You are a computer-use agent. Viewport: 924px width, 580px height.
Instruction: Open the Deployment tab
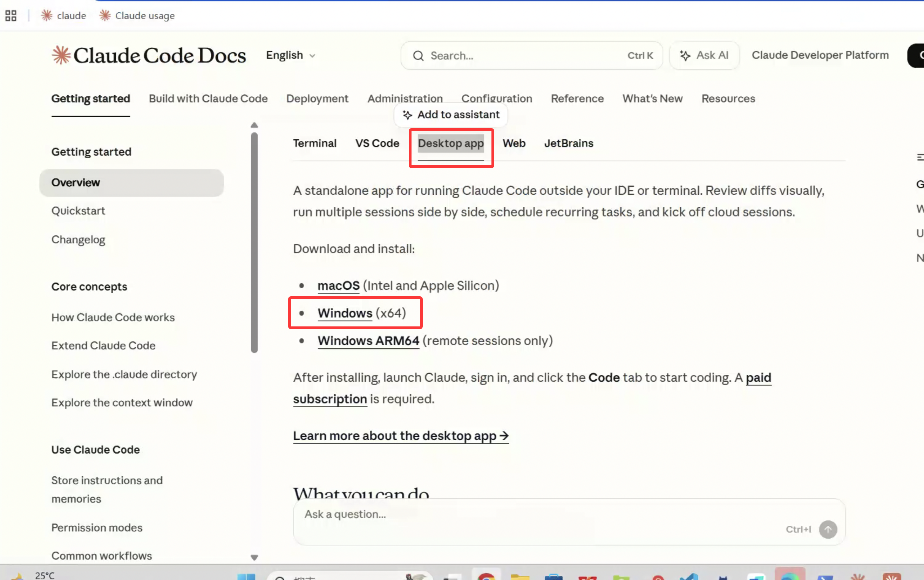click(x=317, y=98)
